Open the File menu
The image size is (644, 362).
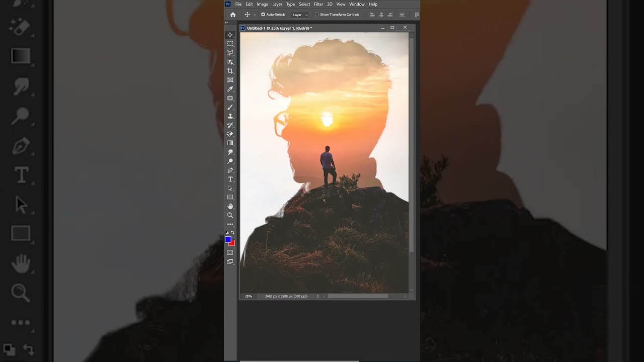pyautogui.click(x=238, y=4)
